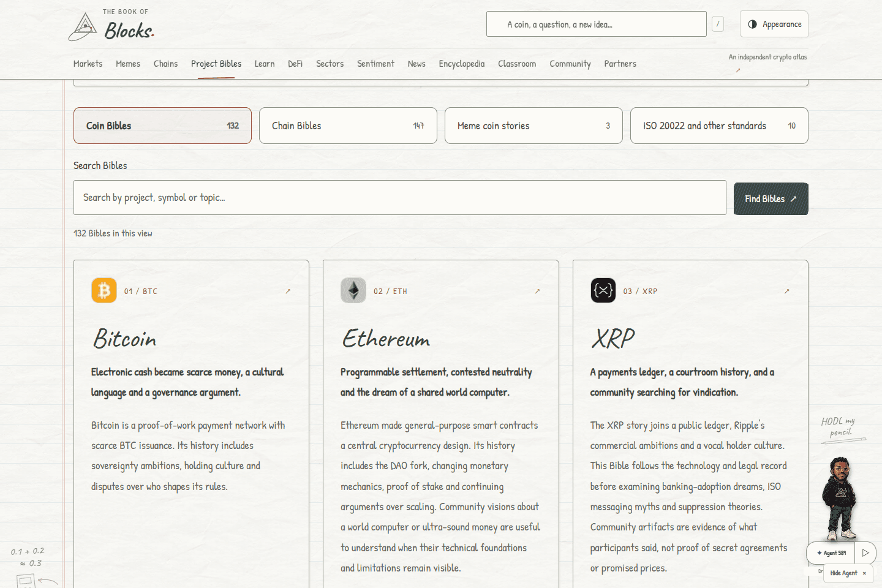Click the arrow under independent crypto atlas
The image size is (882, 588).
click(738, 70)
